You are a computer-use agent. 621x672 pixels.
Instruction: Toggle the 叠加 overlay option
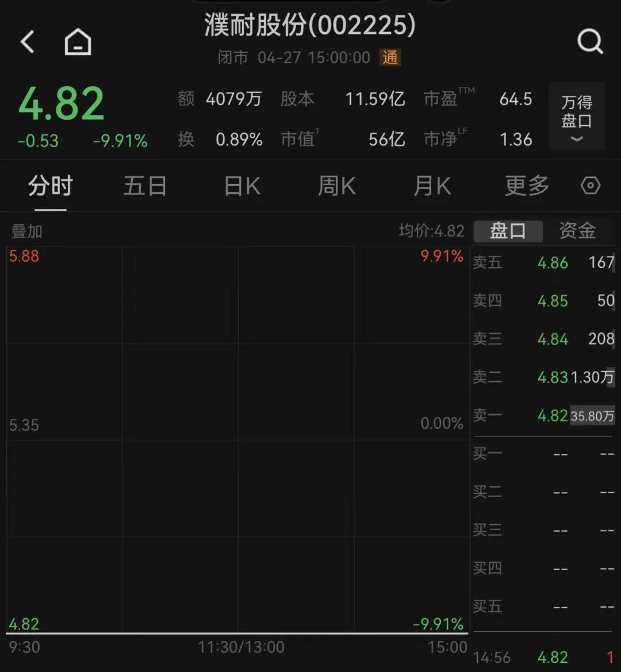coord(26,231)
